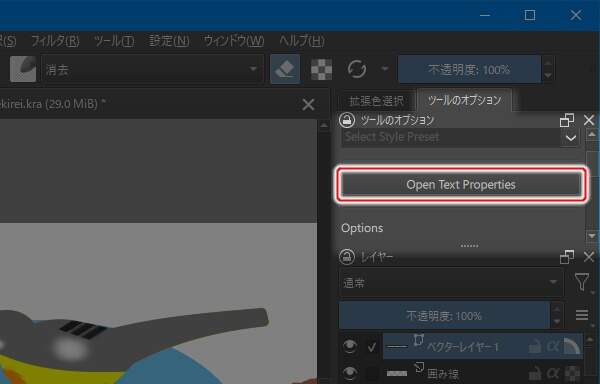This screenshot has height=384, width=600.
Task: Toggle the checkbox on ベクターレイヤー1 row
Action: pyautogui.click(x=372, y=347)
